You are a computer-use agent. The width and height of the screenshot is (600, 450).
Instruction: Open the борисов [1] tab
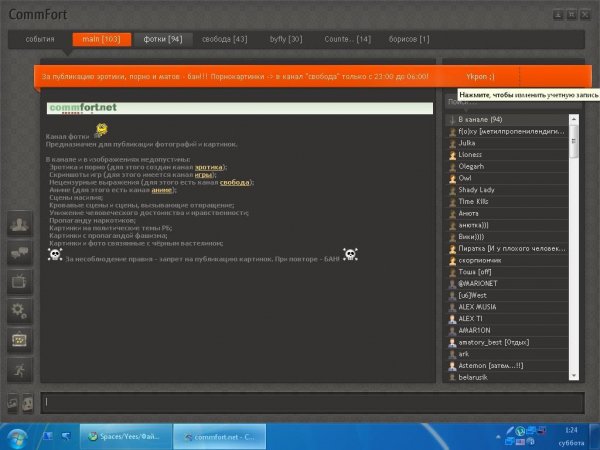(409, 39)
